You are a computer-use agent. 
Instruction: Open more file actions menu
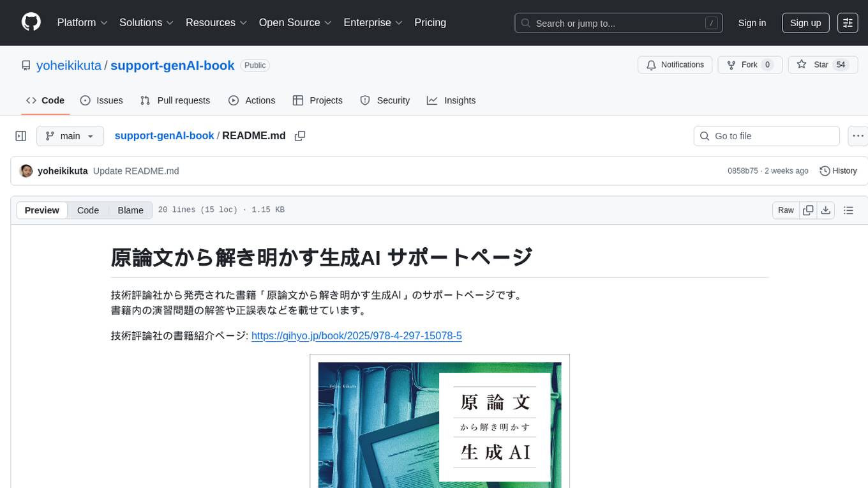[x=858, y=136]
